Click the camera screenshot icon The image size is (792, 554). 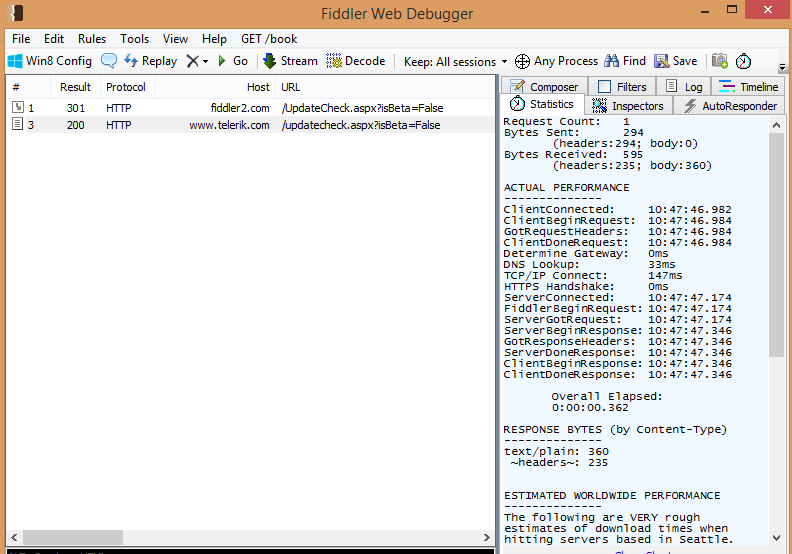click(719, 61)
